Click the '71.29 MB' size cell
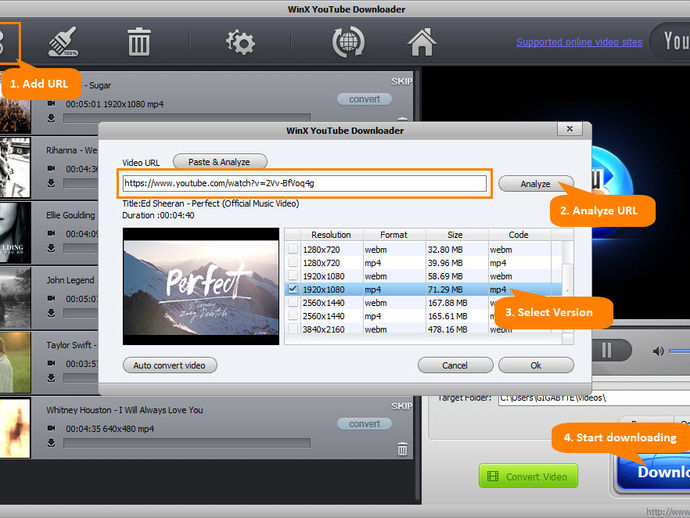The height and width of the screenshot is (518, 690). click(447, 290)
